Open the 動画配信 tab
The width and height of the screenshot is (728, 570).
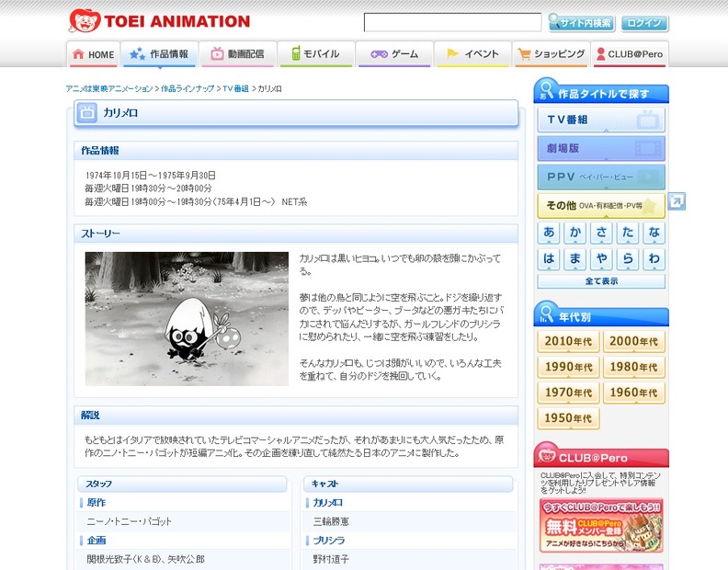tap(238, 54)
